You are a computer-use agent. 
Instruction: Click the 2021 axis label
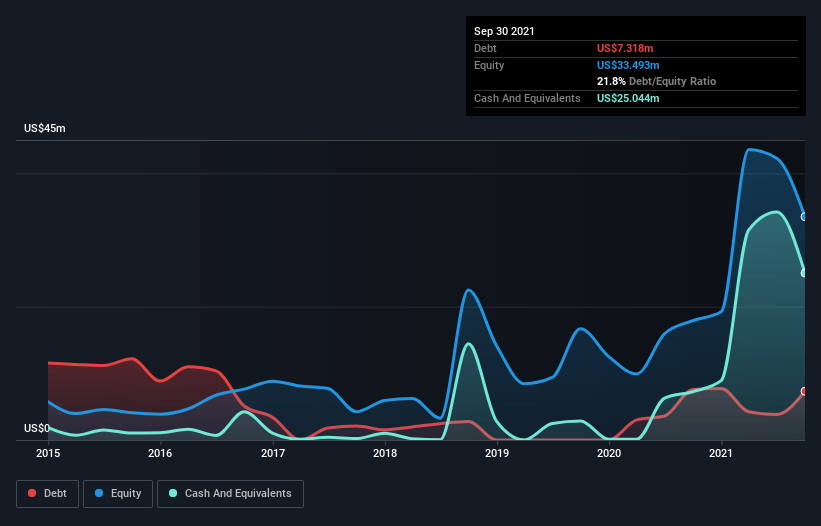pyautogui.click(x=721, y=453)
